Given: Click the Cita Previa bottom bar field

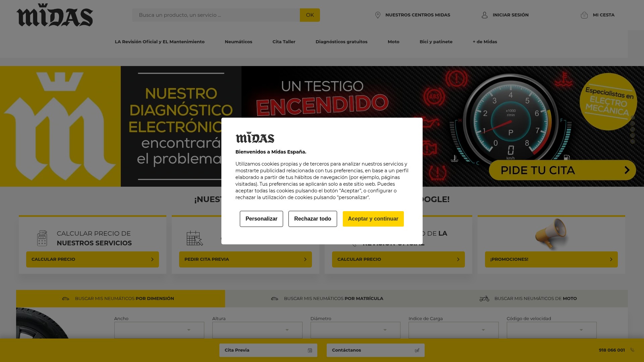Looking at the screenshot, I should [268, 350].
